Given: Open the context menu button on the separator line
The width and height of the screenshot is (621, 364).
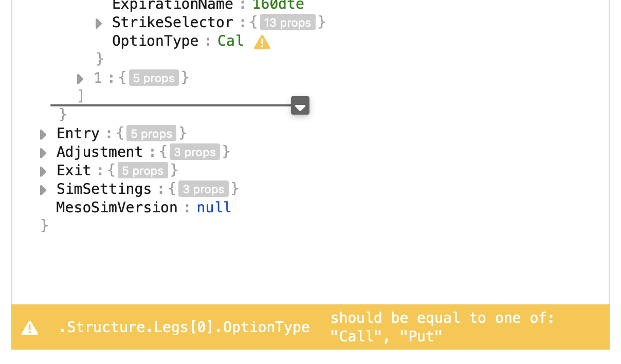Looking at the screenshot, I should 300,106.
